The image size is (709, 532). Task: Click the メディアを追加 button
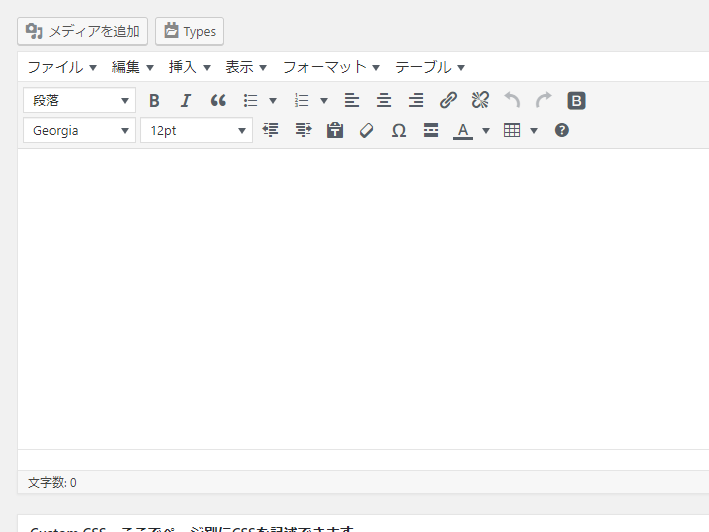click(x=83, y=31)
